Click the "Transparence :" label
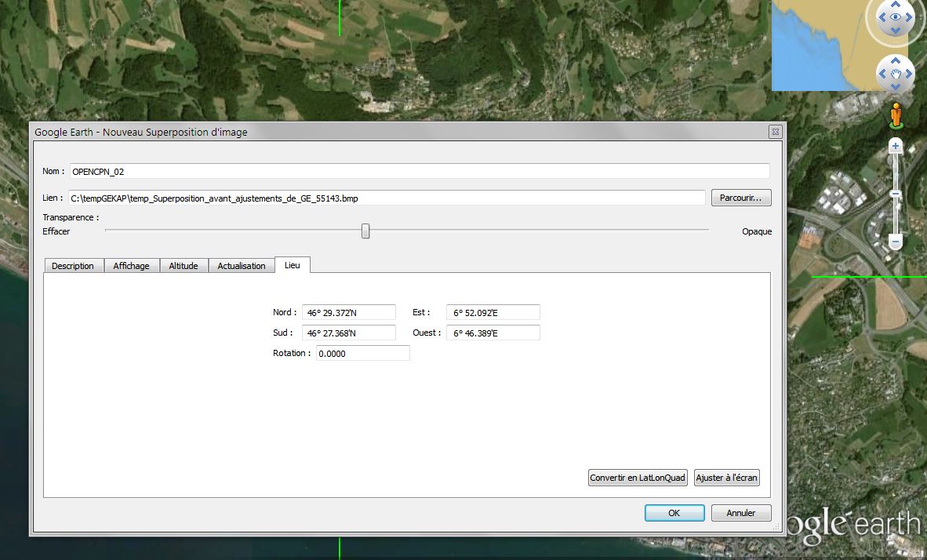The width and height of the screenshot is (927, 560). [71, 217]
